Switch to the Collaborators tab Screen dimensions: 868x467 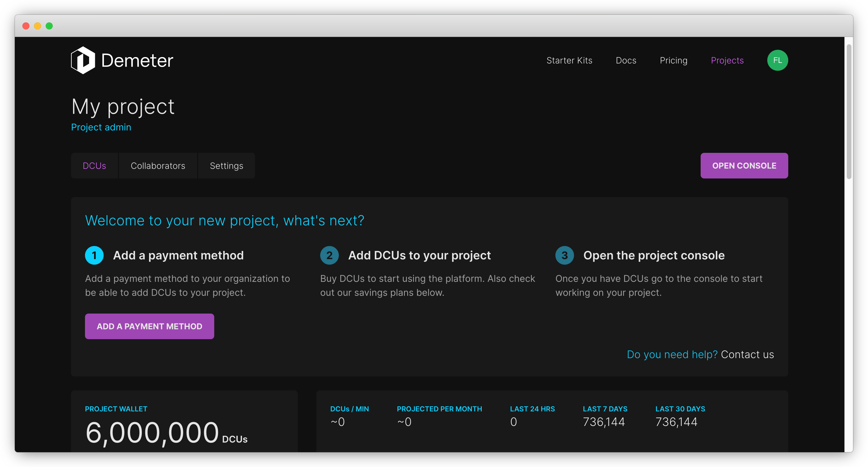click(x=158, y=165)
